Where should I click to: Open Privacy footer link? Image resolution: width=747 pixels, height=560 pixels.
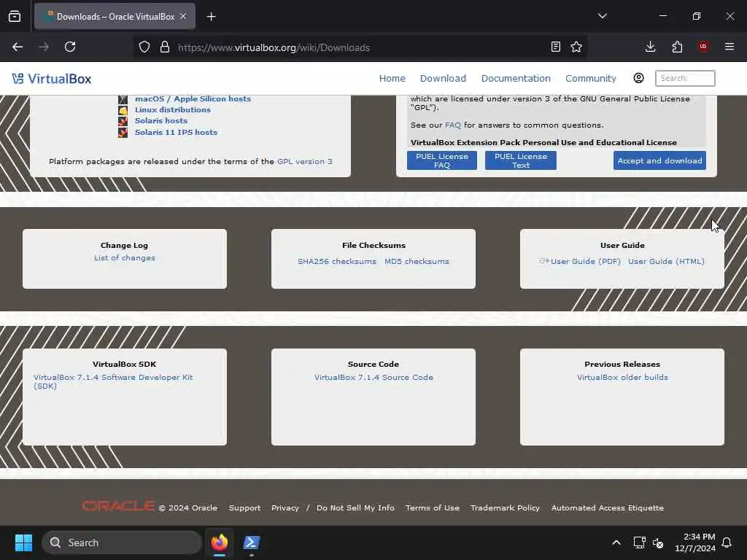285,507
